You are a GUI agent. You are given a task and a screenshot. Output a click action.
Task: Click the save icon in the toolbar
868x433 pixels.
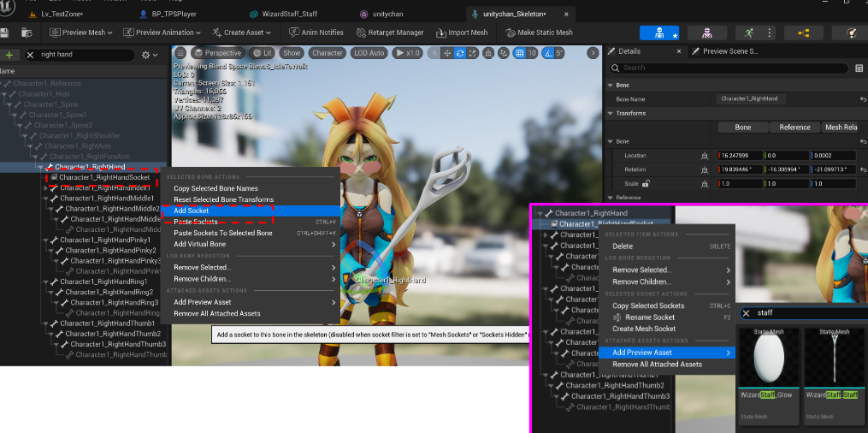point(4,33)
